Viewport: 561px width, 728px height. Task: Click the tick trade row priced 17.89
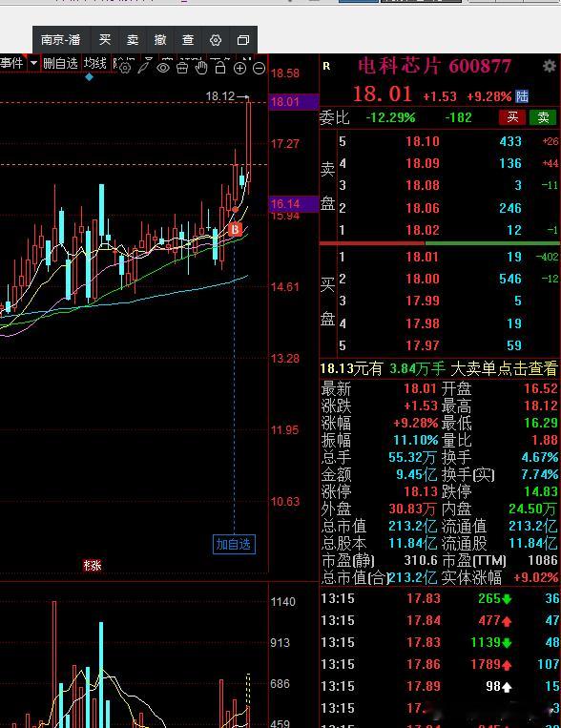point(440,686)
